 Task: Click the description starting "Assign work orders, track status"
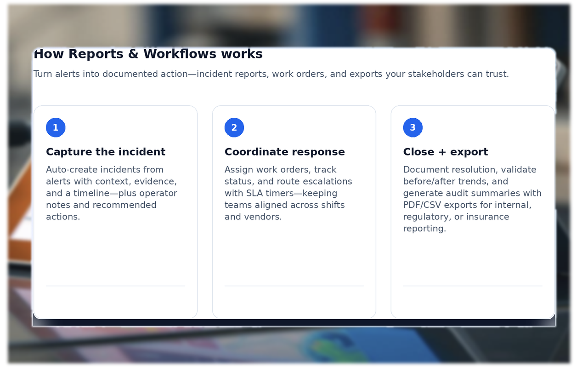click(288, 193)
